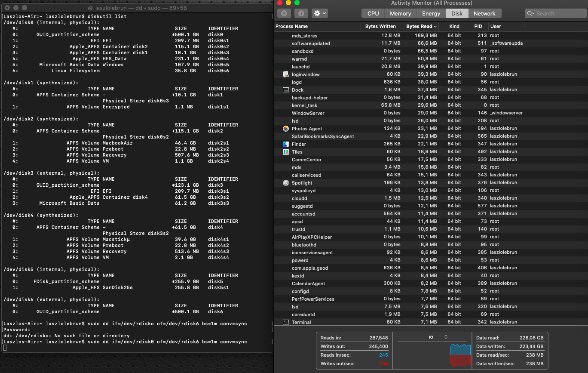Select the configd process row
The width and height of the screenshot is (588, 373).
click(431, 291)
